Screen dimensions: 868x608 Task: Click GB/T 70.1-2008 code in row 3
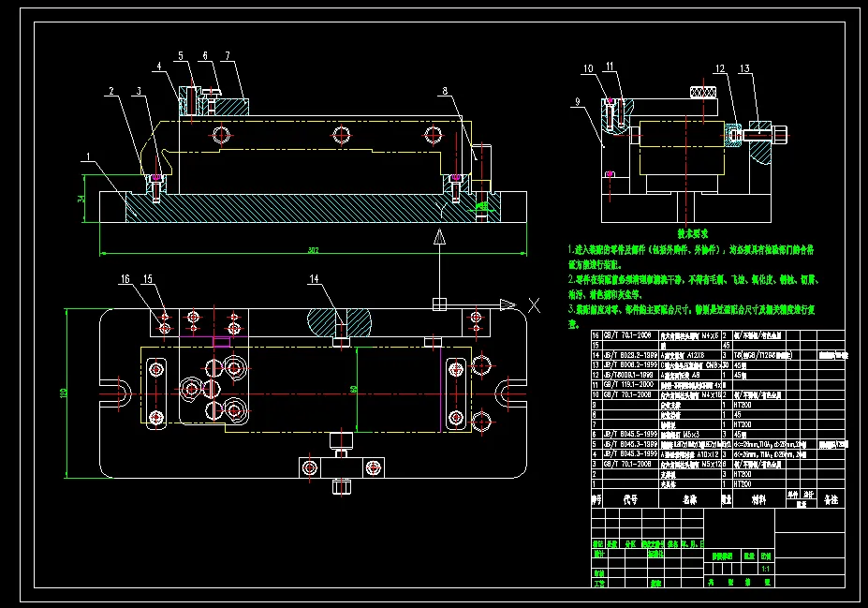click(x=627, y=464)
